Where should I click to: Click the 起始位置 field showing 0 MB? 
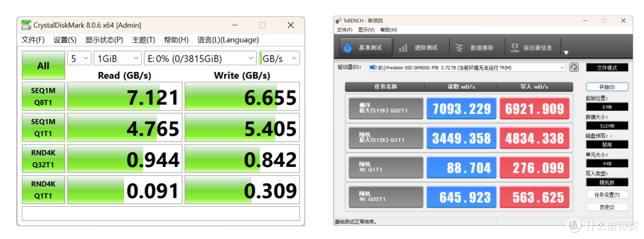coord(607,107)
